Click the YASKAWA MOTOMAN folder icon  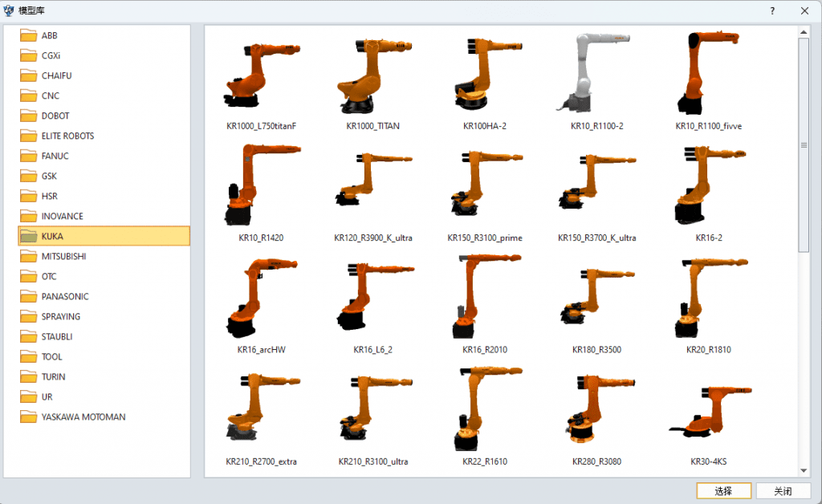[29, 417]
